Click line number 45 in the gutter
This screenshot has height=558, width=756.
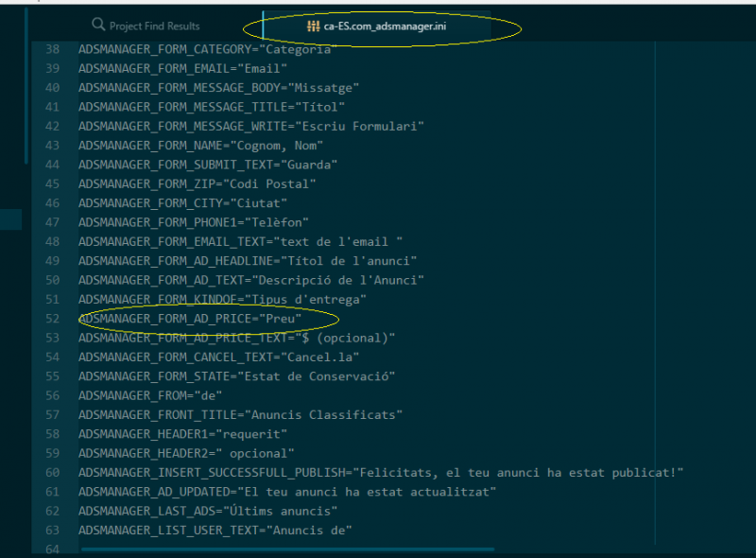pos(53,183)
